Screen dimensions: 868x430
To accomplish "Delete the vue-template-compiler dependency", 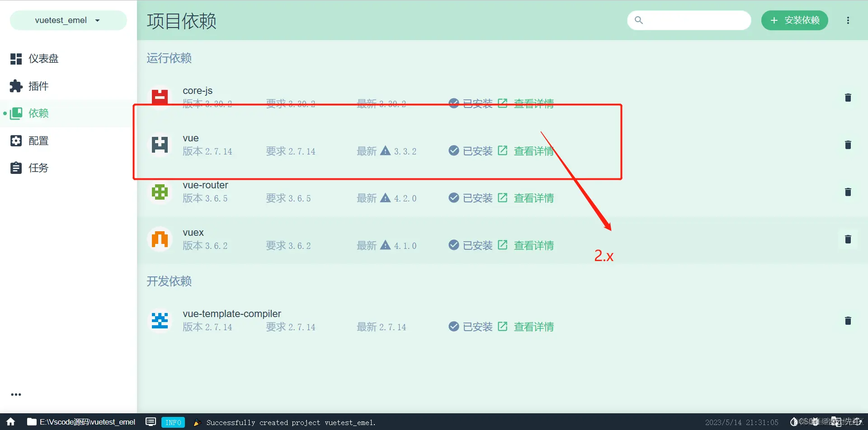I will coord(848,321).
